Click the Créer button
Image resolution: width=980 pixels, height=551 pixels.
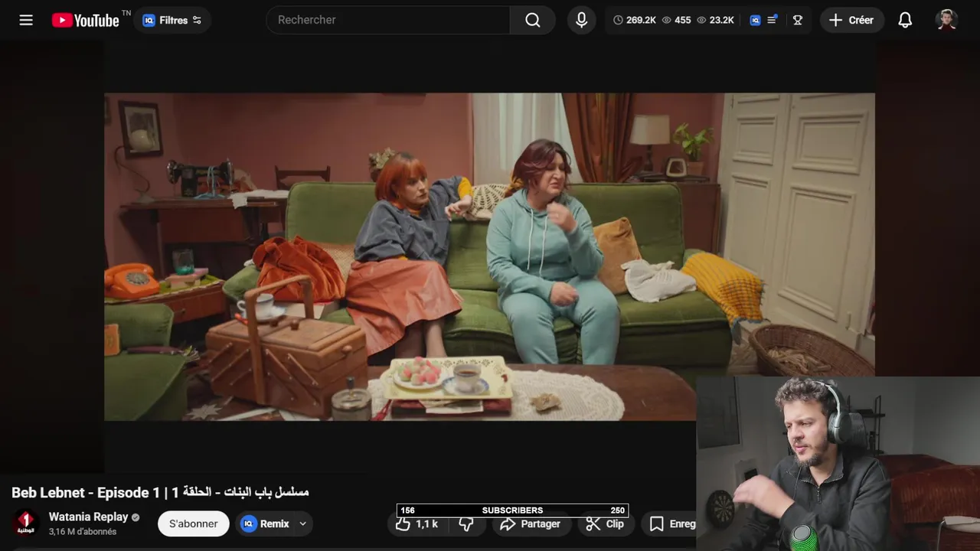[x=851, y=20]
